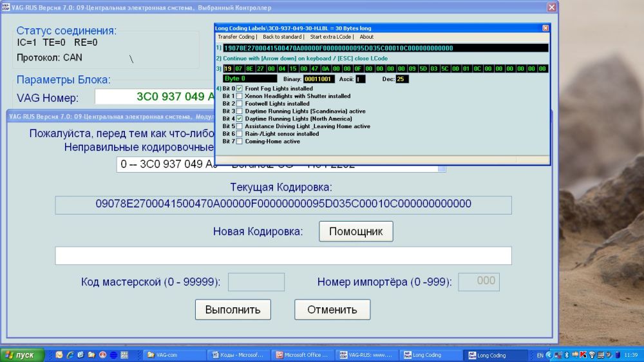Open the folder quick launch icon
This screenshot has width=644, height=362.
(x=91, y=355)
